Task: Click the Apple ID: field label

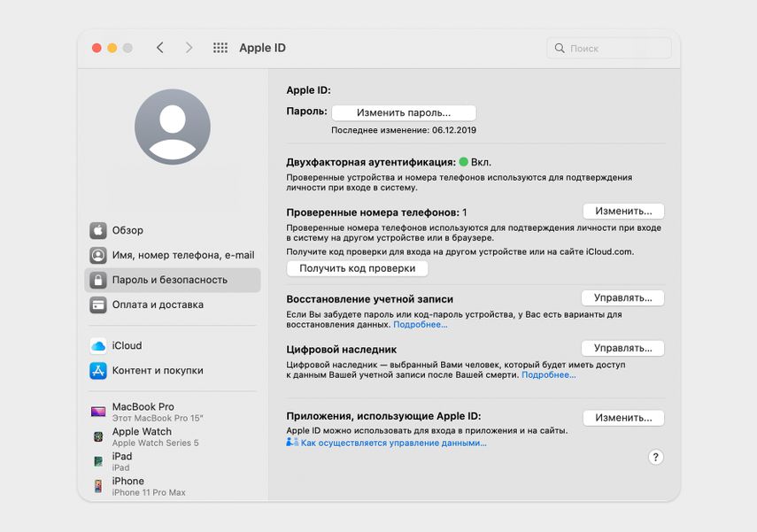Action: (308, 90)
